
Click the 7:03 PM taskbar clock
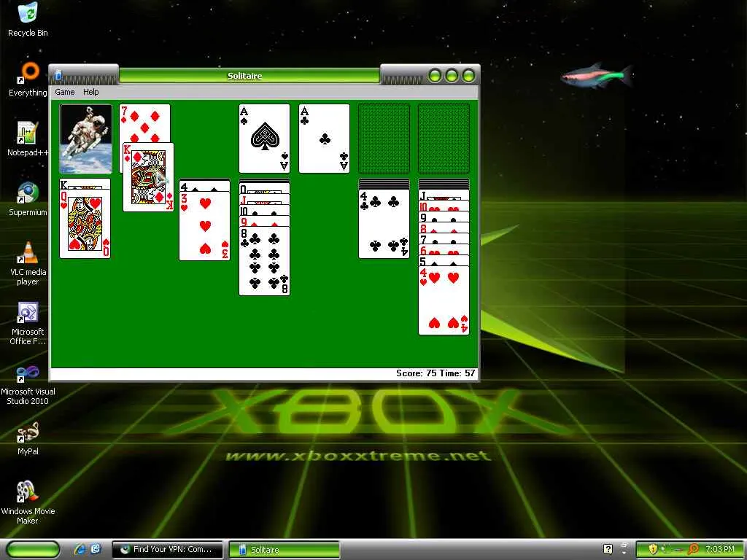719,549
